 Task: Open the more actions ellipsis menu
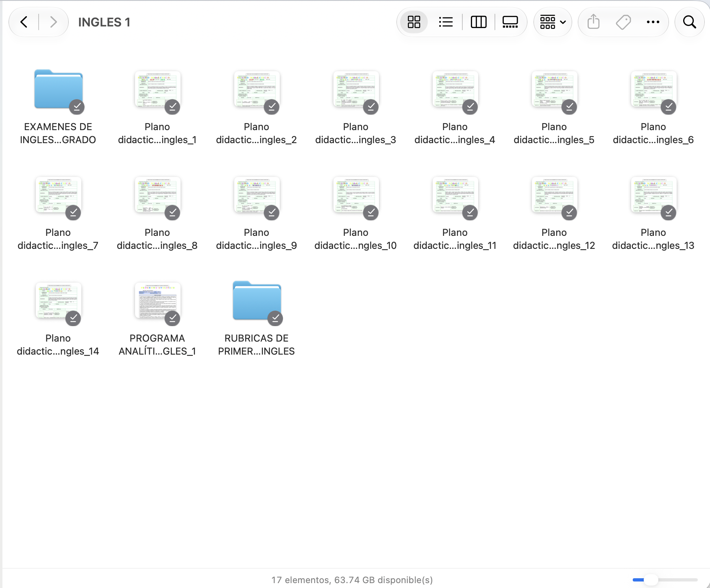[653, 22]
